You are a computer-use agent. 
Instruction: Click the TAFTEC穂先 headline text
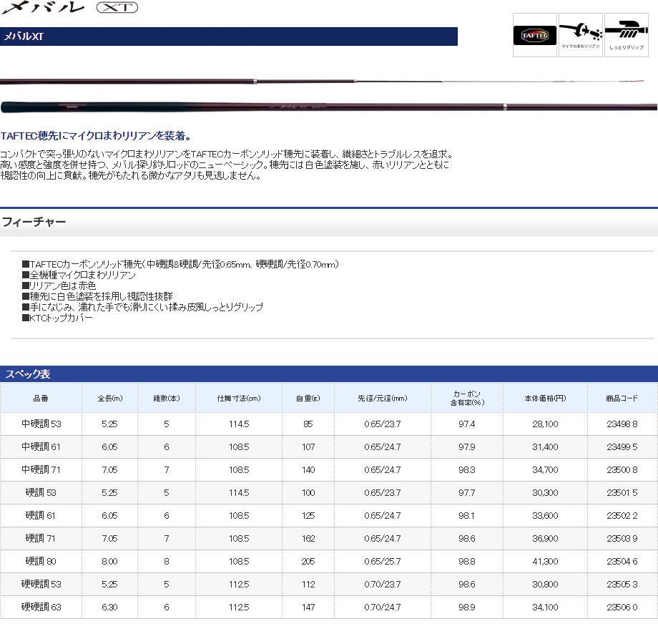click(96, 136)
